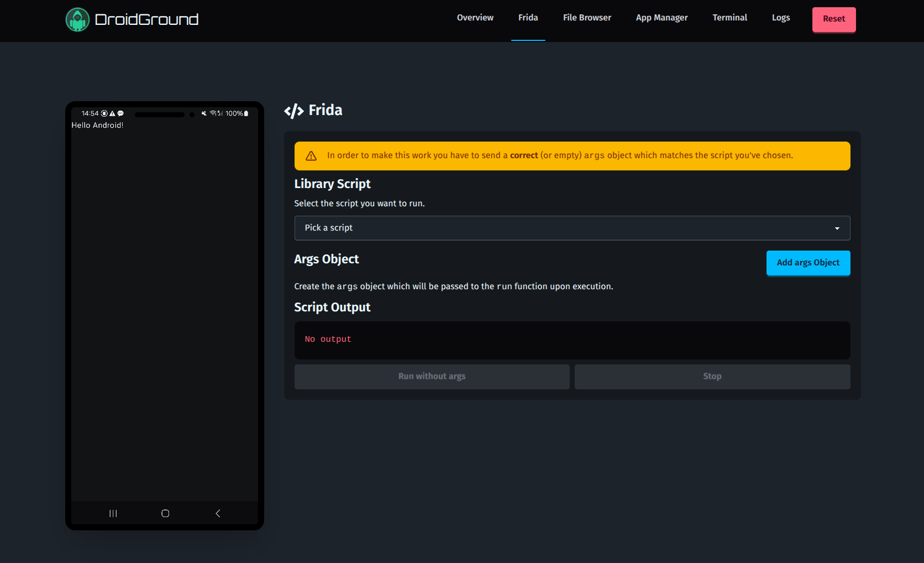Click the chevron on the script selector
The image size is (924, 563).
pos(838,228)
